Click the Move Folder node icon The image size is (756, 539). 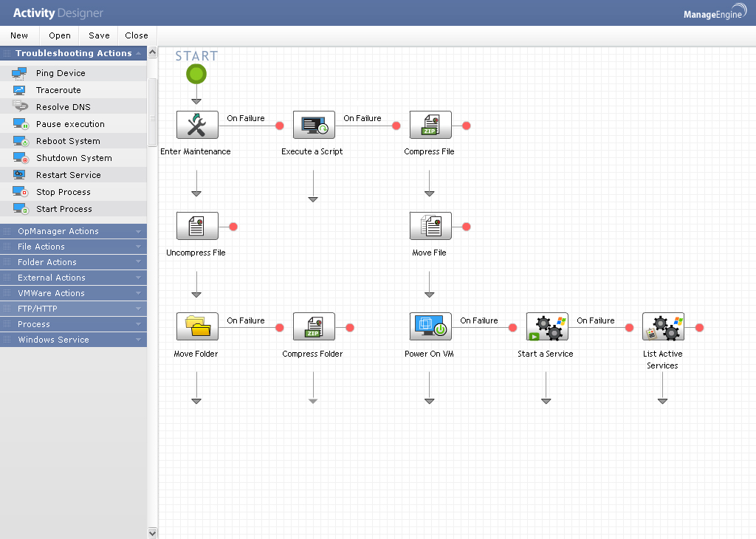197,327
